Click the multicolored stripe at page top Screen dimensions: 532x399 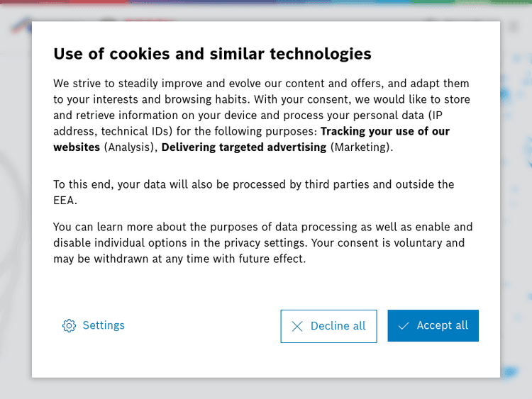[266, 2]
